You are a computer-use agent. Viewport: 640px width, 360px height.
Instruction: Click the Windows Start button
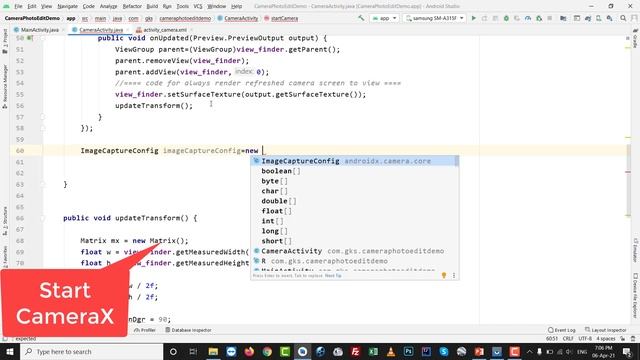point(10,351)
